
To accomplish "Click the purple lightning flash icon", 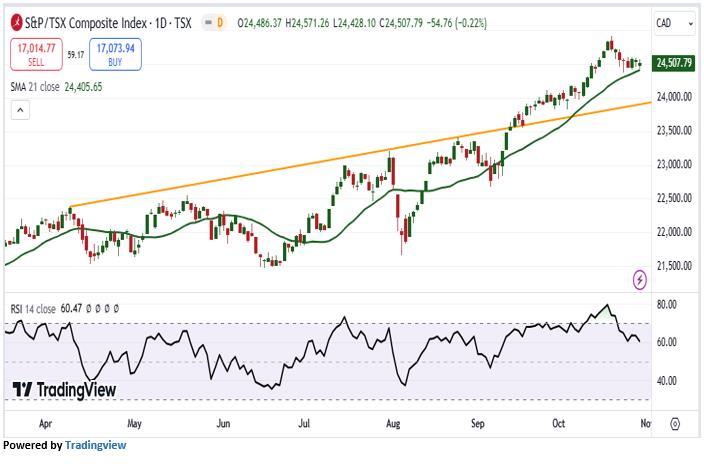I will click(639, 279).
